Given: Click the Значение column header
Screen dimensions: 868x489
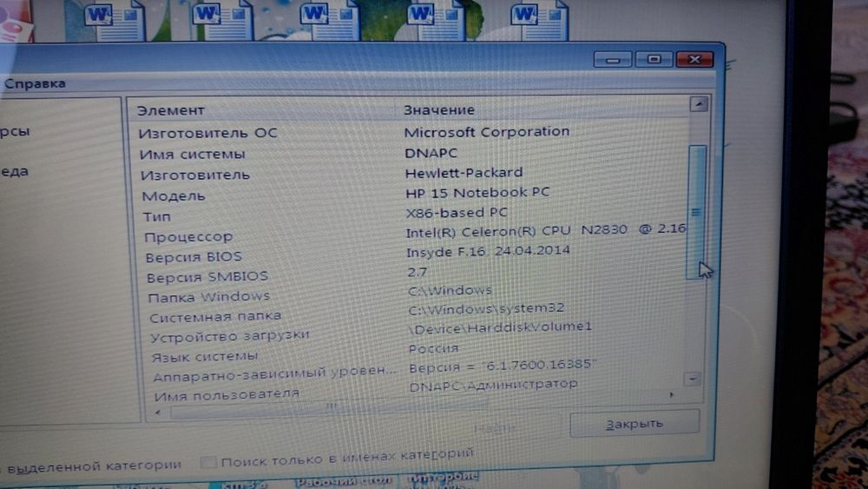Looking at the screenshot, I should [438, 109].
